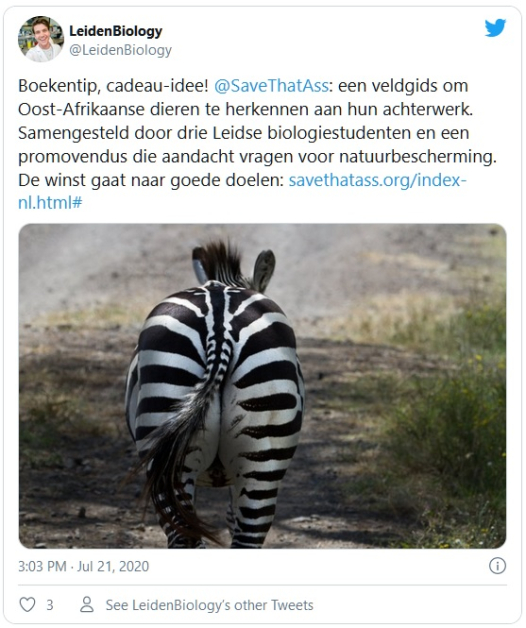Click the tweet text starting with Boekentip
The width and height of the screenshot is (526, 628).
click(x=257, y=144)
